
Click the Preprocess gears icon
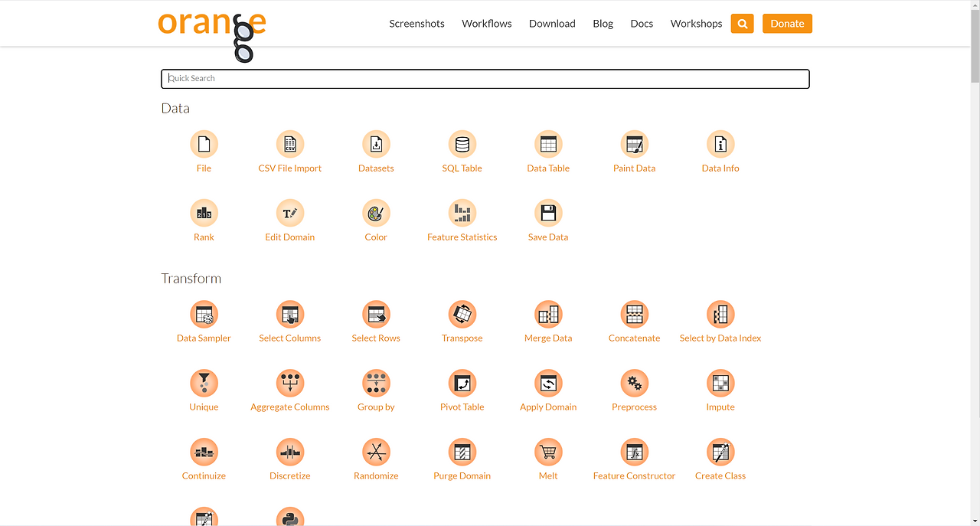(635, 383)
